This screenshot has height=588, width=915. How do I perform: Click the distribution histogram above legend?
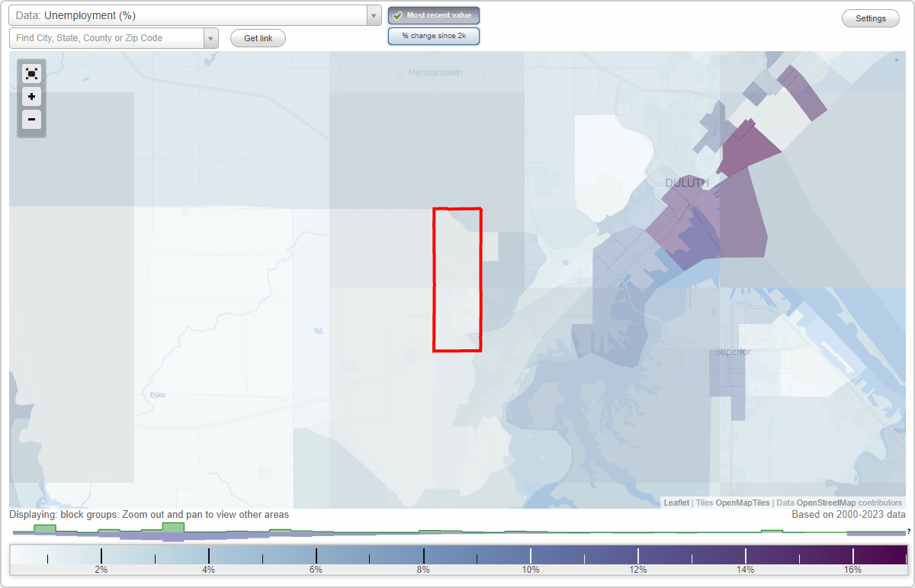click(x=457, y=532)
